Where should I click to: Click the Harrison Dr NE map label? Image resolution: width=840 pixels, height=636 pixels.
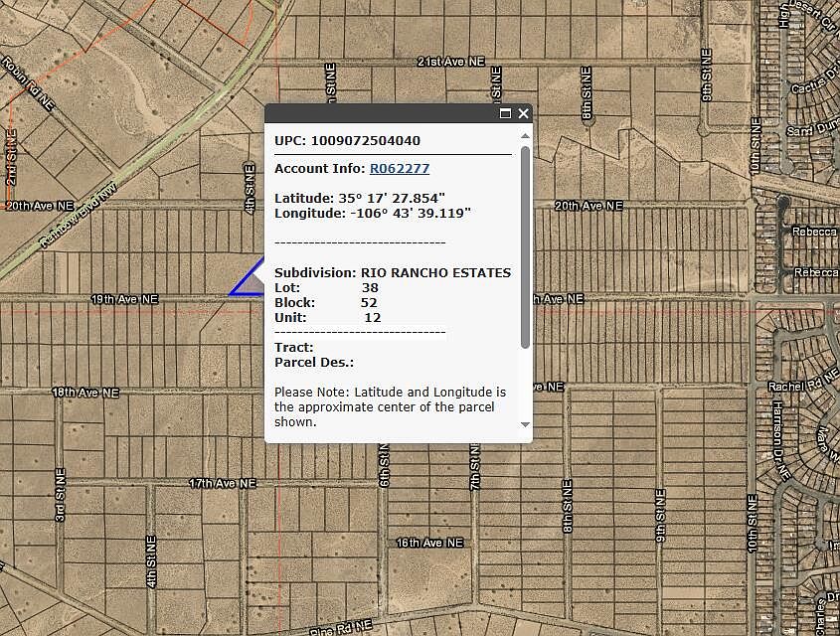pos(781,440)
